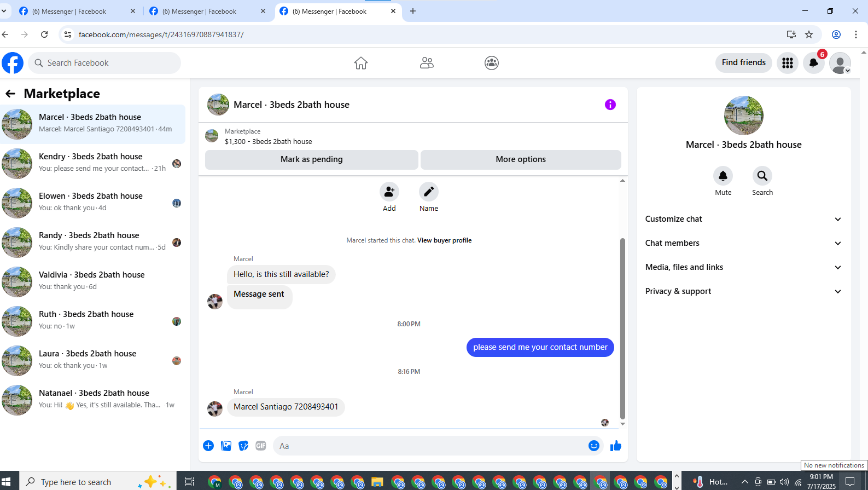868x490 pixels.
Task: Choose a sticker
Action: coord(244,446)
